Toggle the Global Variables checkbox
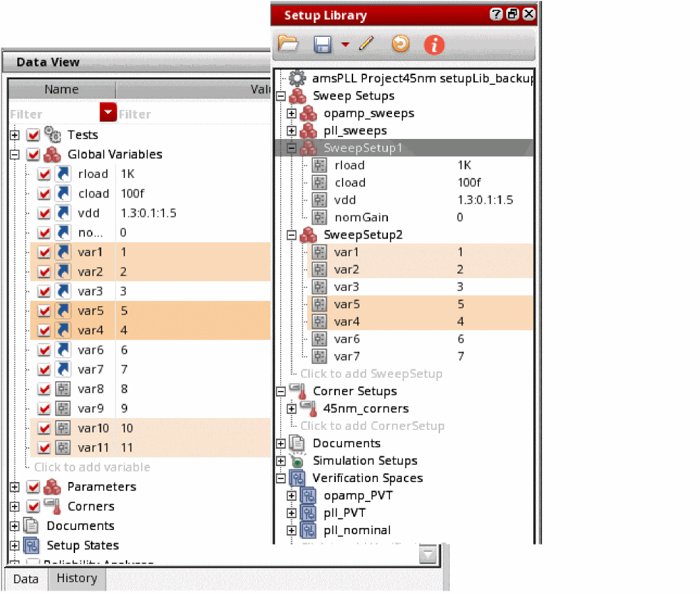This screenshot has width=700, height=594. coord(33,154)
